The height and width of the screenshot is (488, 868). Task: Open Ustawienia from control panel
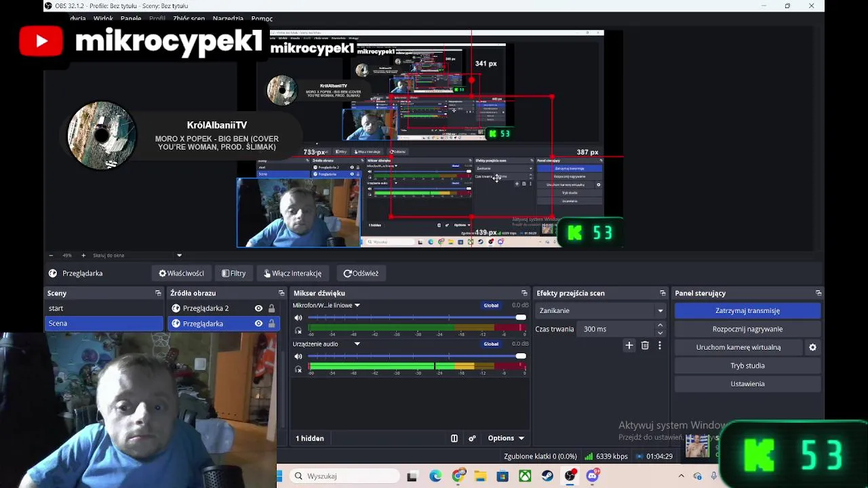coord(747,384)
